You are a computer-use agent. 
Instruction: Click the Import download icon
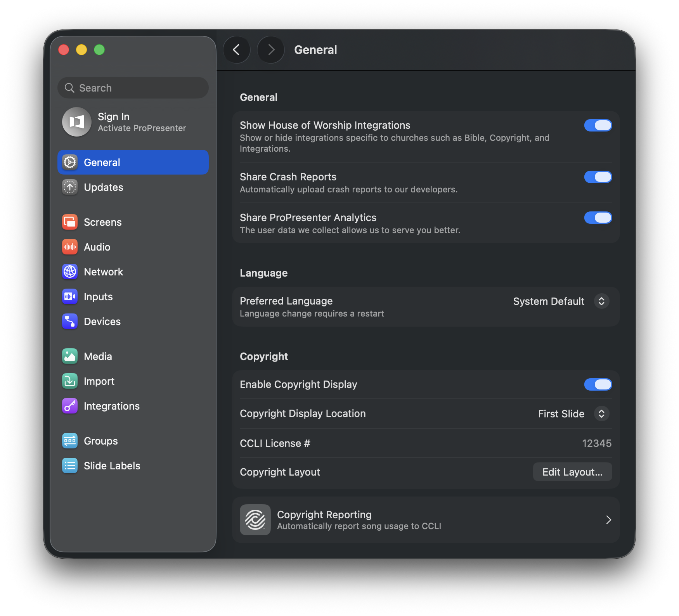tap(70, 381)
